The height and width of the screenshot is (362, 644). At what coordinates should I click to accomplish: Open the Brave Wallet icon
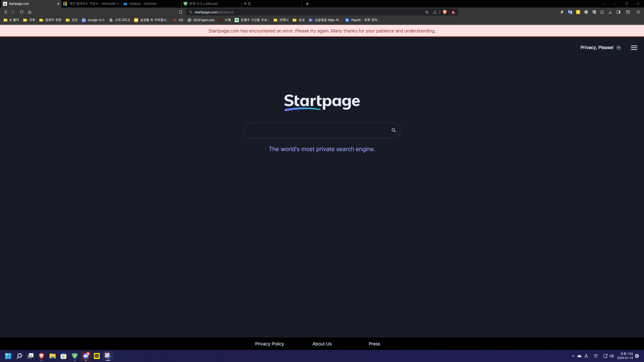627,12
